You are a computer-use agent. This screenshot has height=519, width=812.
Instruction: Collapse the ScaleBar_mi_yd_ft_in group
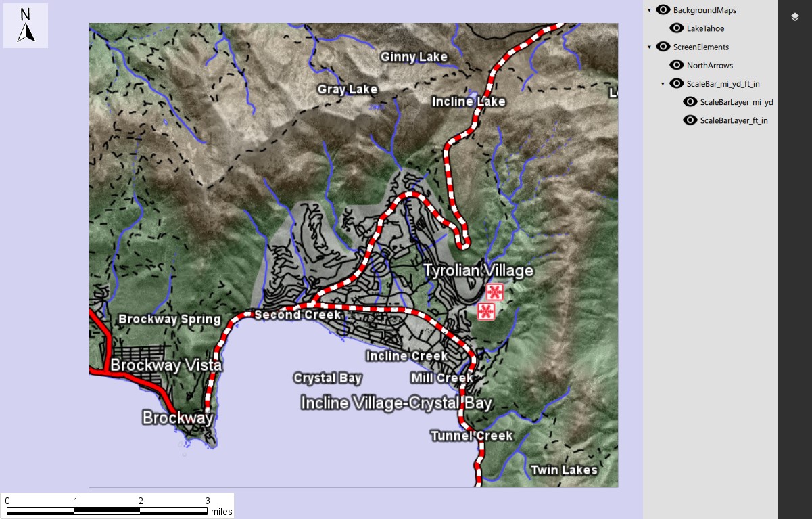point(662,83)
